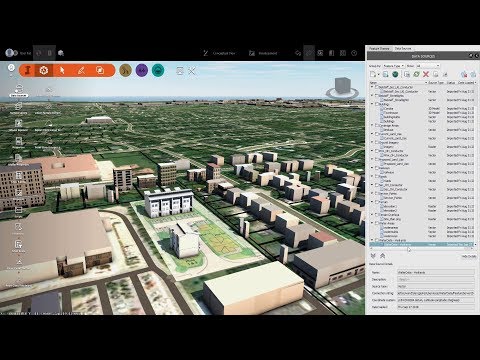This screenshot has width=480, height=360.
Task: Open the purple bridge design circle
Action: point(142,70)
